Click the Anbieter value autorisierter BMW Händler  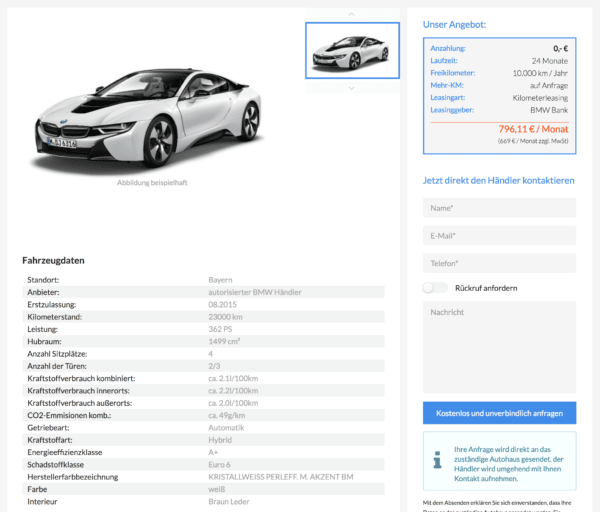click(x=255, y=292)
